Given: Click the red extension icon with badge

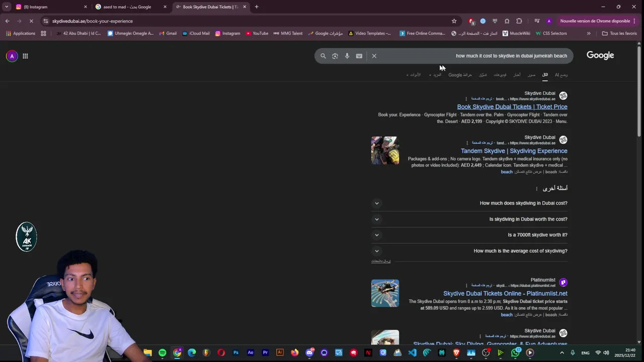Looking at the screenshot, I should coord(471,21).
